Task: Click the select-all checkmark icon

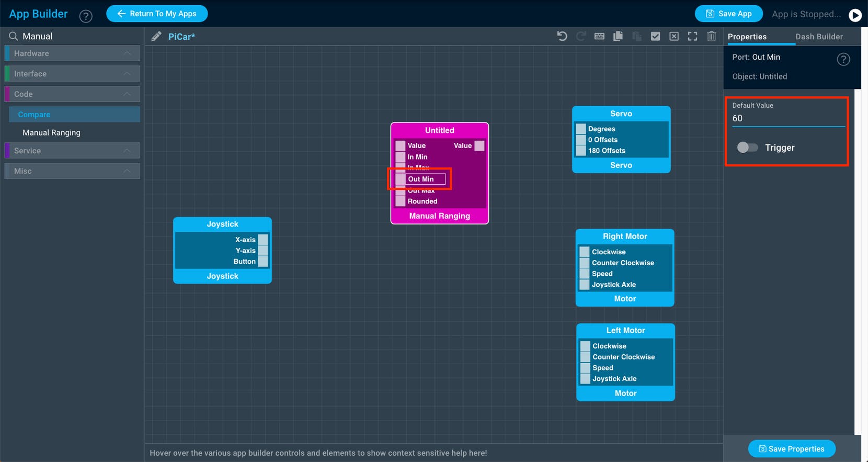Action: 655,36
